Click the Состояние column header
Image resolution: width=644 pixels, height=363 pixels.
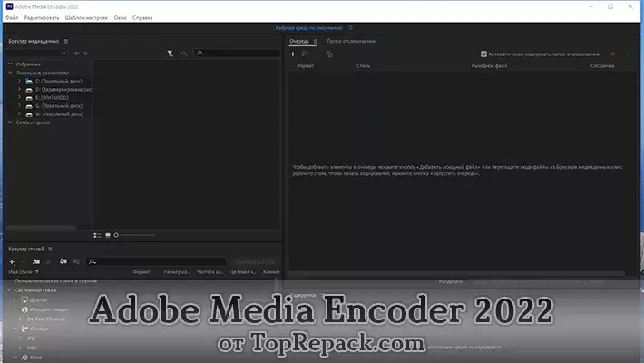[602, 65]
